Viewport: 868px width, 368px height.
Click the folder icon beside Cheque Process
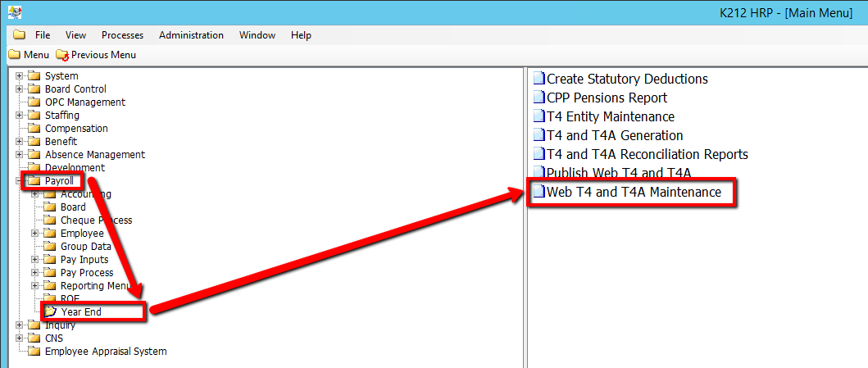pyautogui.click(x=50, y=220)
